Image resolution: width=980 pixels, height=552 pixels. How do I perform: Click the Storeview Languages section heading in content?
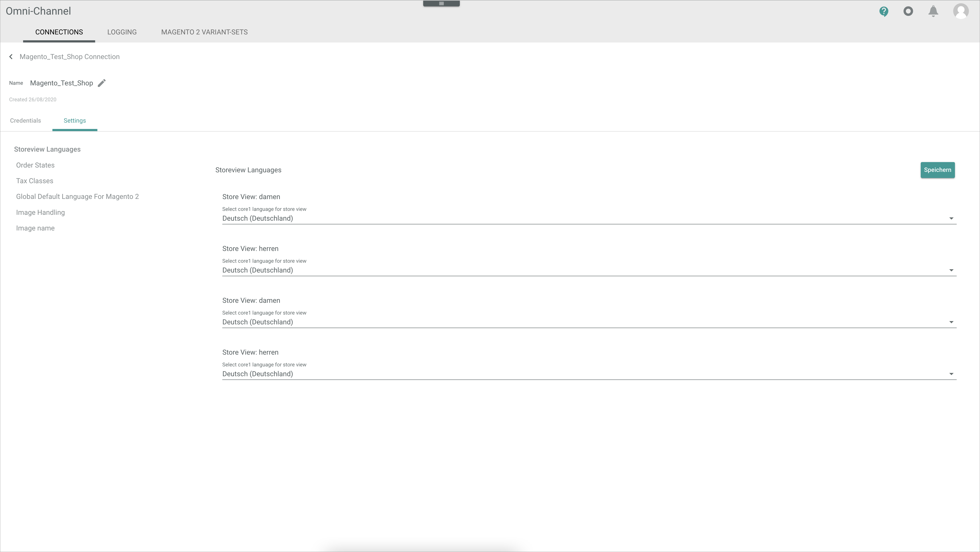coord(248,170)
